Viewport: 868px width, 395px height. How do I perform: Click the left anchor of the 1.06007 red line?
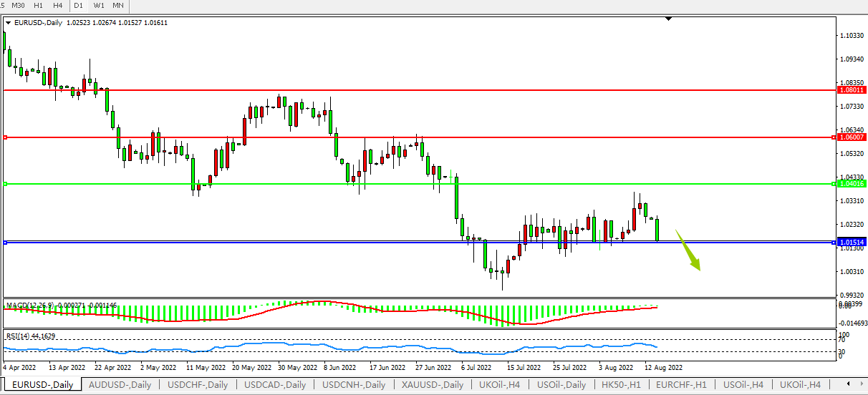pyautogui.click(x=5, y=137)
